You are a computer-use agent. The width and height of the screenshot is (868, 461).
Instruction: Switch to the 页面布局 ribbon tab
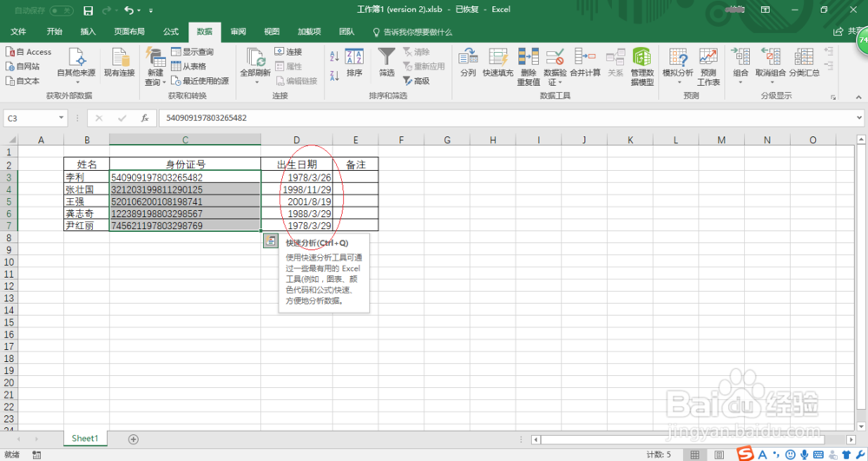(x=129, y=31)
